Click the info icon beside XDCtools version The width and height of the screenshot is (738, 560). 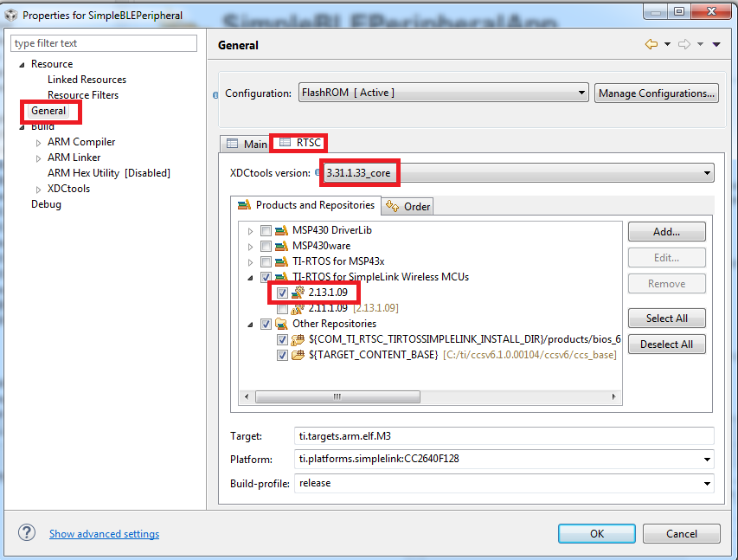coord(318,172)
